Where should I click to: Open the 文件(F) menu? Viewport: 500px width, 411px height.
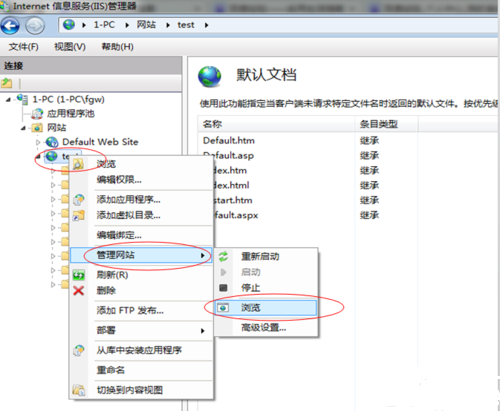23,47
